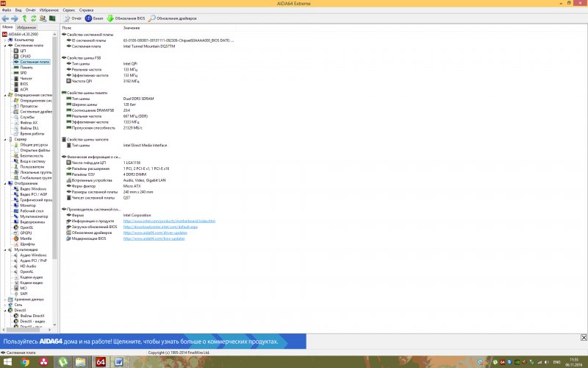
Task: Click the Обновления BIOS toolbar button
Action: [128, 18]
